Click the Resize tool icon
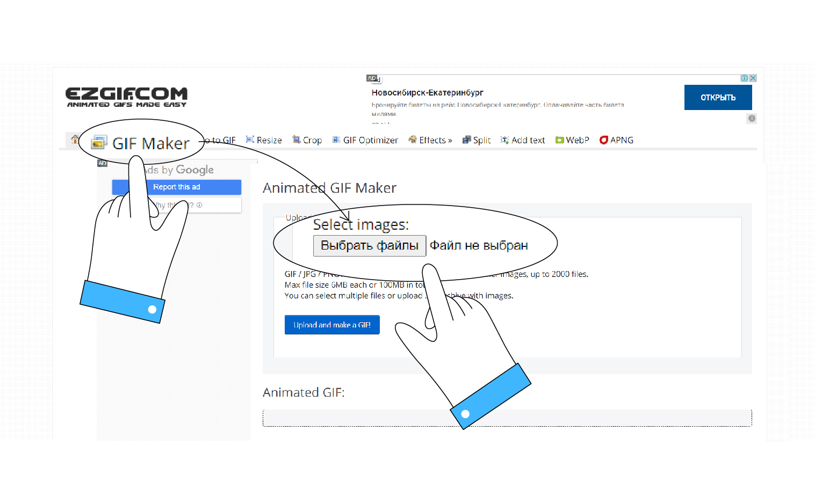815x504 pixels. [250, 140]
